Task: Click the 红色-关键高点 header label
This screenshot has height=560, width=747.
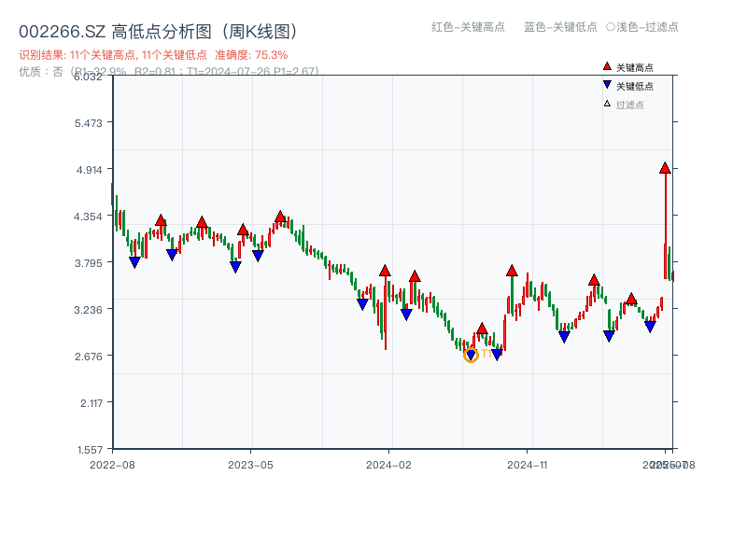Action: [468, 27]
